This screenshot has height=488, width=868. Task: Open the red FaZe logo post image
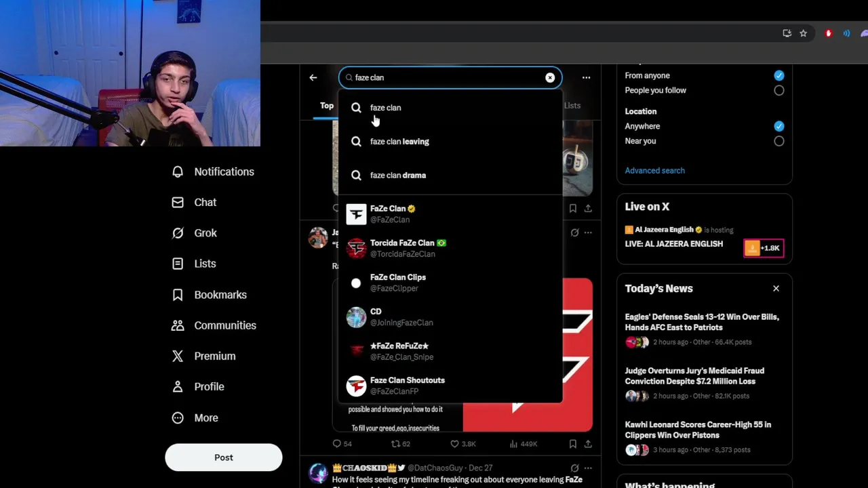tap(528, 354)
